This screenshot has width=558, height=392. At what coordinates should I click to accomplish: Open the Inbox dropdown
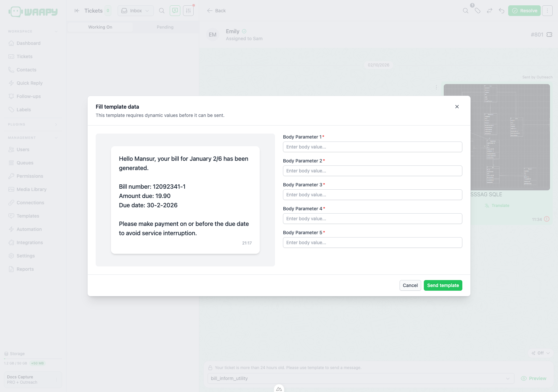[x=136, y=11]
